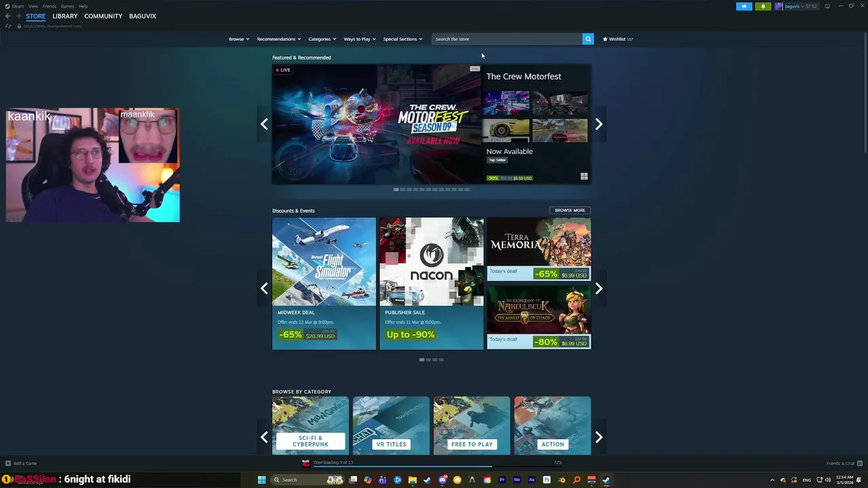Click the back navigation arrow
Viewport: 868px width, 488px height.
pyautogui.click(x=7, y=16)
